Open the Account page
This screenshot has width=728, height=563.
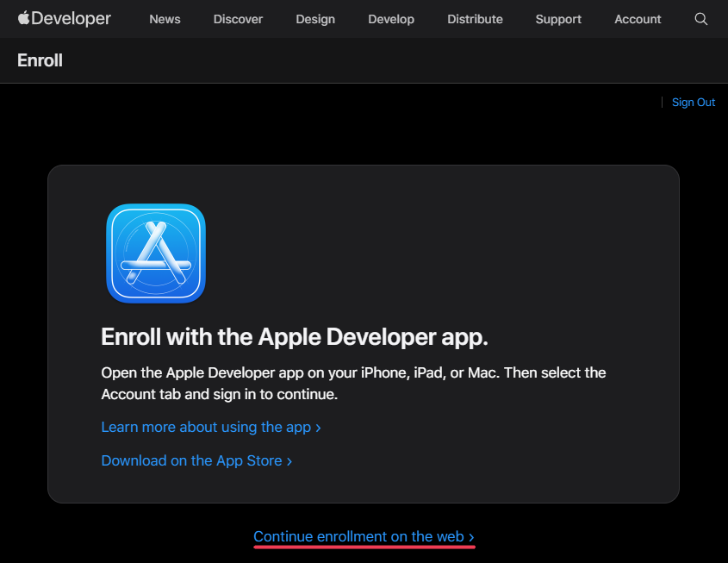[638, 18]
